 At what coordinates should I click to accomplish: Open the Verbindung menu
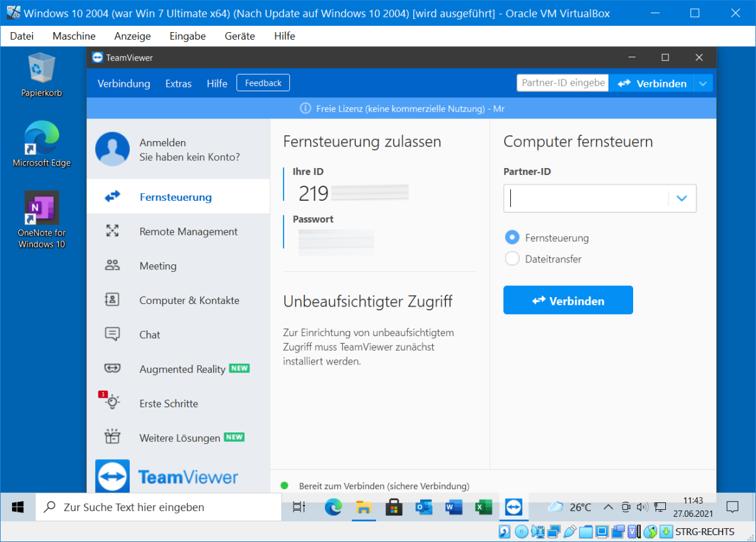[x=123, y=83]
